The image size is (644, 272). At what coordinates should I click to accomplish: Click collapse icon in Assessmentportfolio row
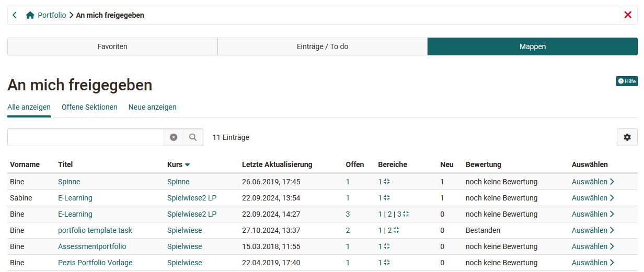[387, 246]
